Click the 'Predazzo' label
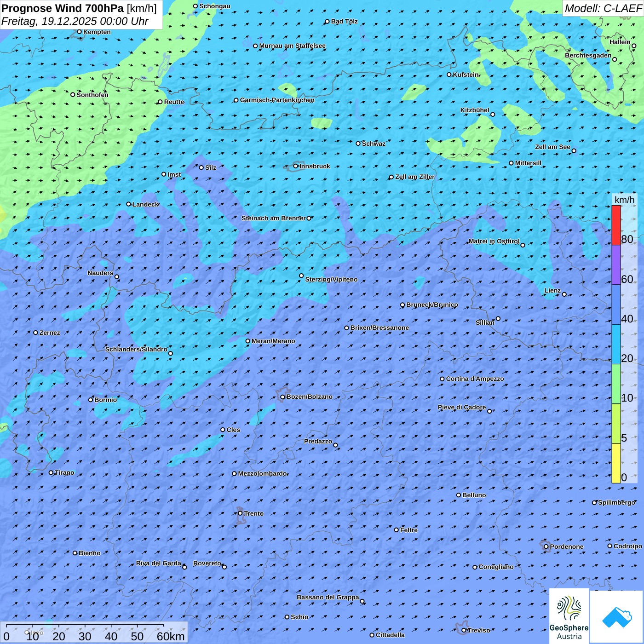The height and width of the screenshot is (644, 644). 318,441
